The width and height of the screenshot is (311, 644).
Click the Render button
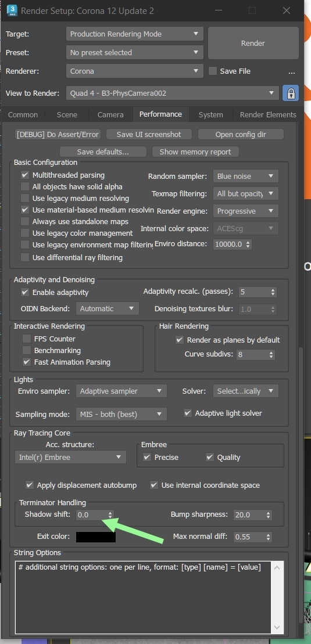[x=253, y=43]
